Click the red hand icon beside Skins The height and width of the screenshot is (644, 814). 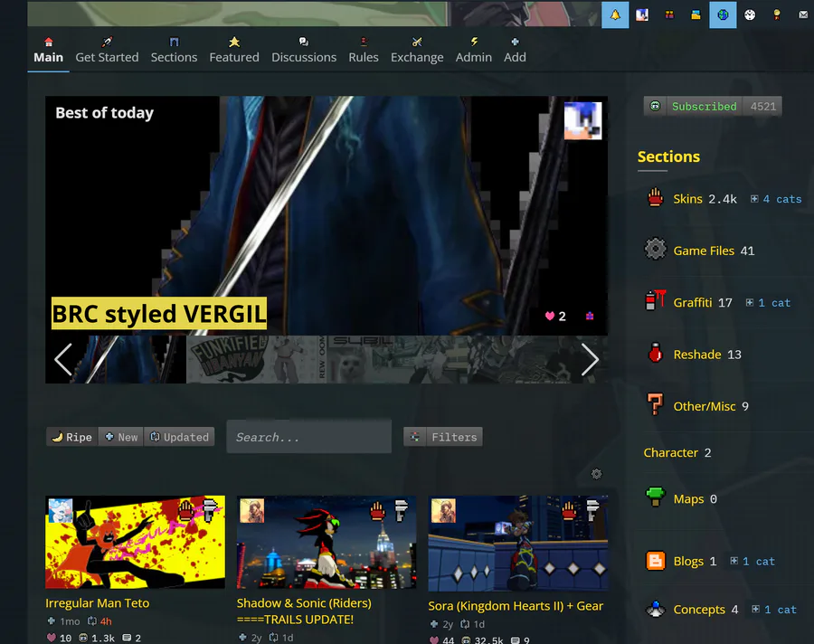click(655, 198)
